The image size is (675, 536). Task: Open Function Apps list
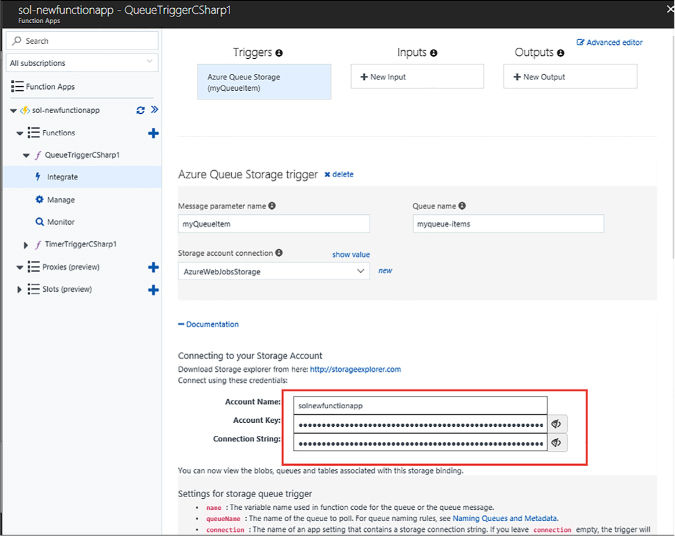pos(50,87)
